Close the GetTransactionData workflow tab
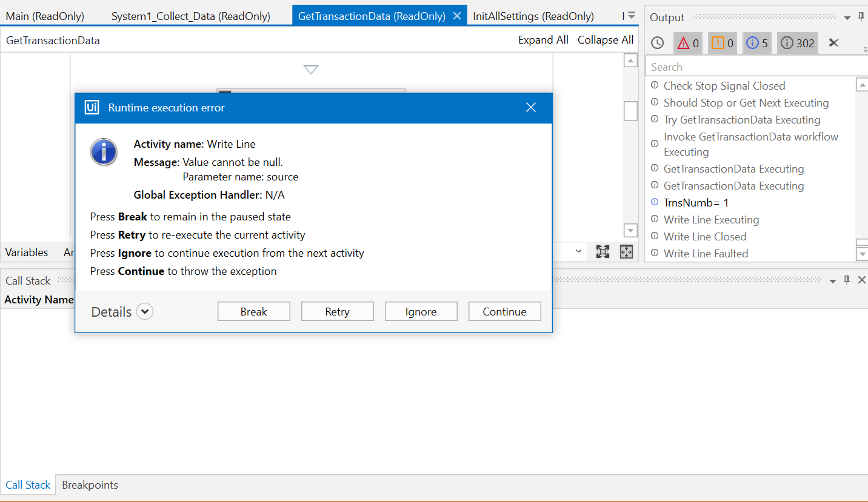 pos(457,16)
